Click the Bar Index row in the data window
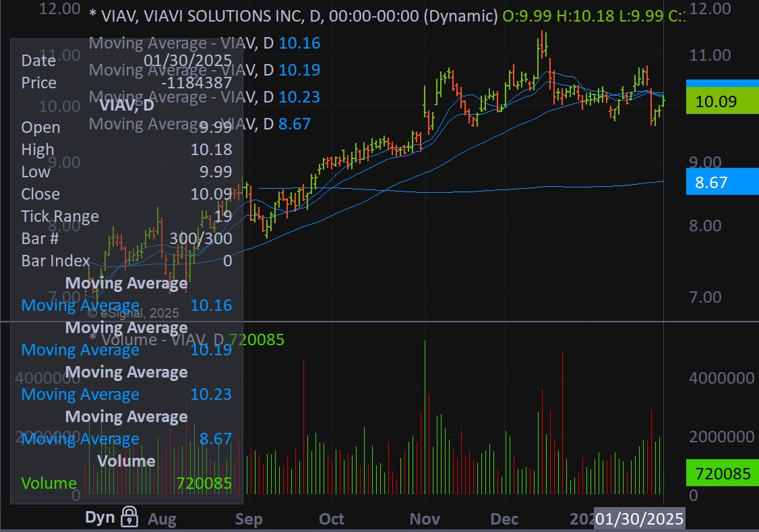Viewport: 759px width, 532px height. [126, 261]
